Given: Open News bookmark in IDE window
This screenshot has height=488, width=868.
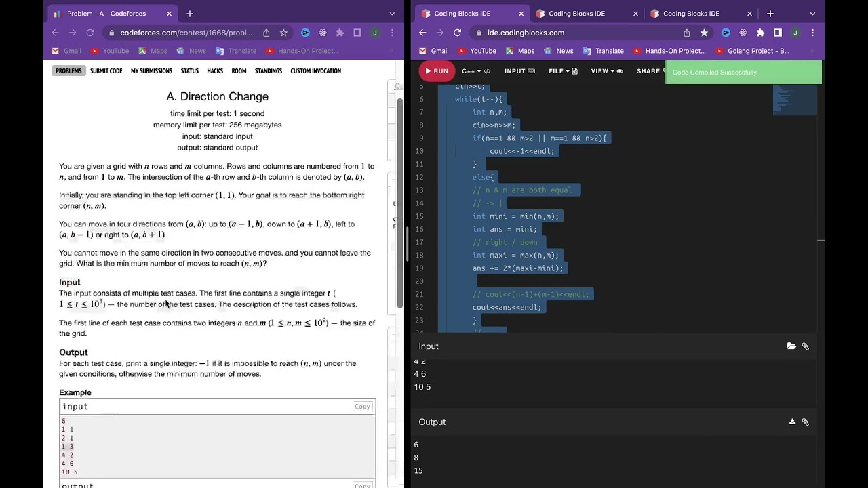Looking at the screenshot, I should [x=559, y=51].
